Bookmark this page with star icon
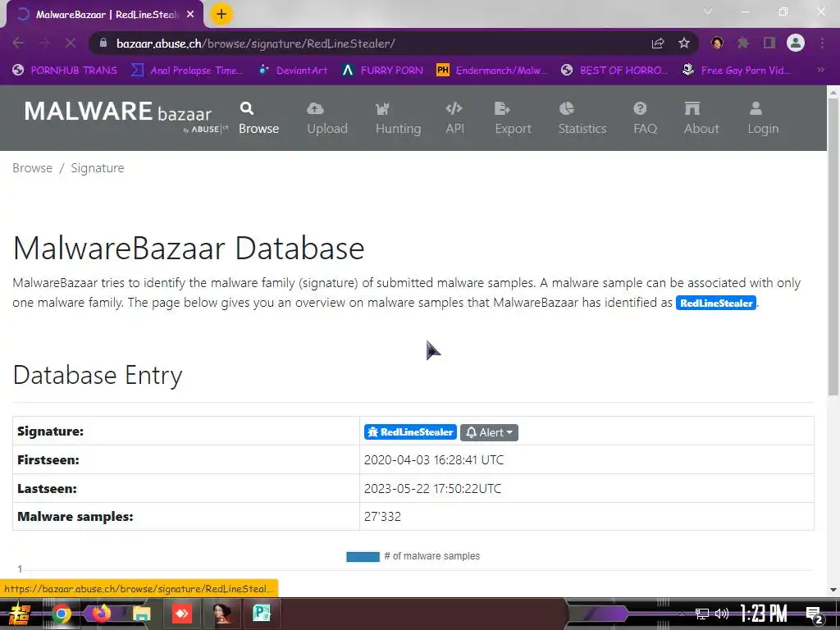 point(683,43)
